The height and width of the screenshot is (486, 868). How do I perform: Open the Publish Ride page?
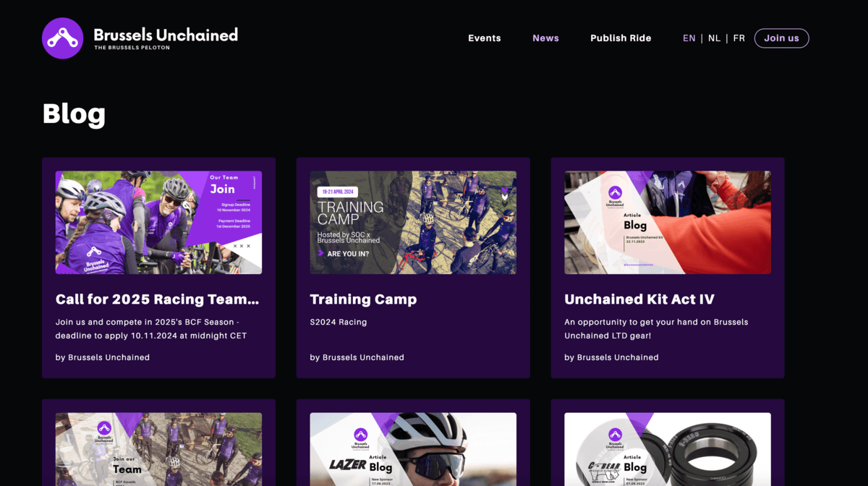(621, 38)
